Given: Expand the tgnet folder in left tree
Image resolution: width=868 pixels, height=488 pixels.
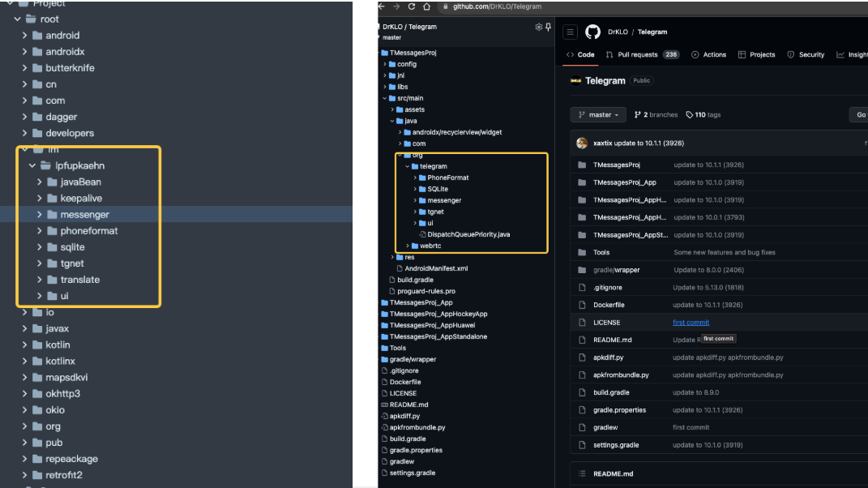Looking at the screenshot, I should point(39,263).
